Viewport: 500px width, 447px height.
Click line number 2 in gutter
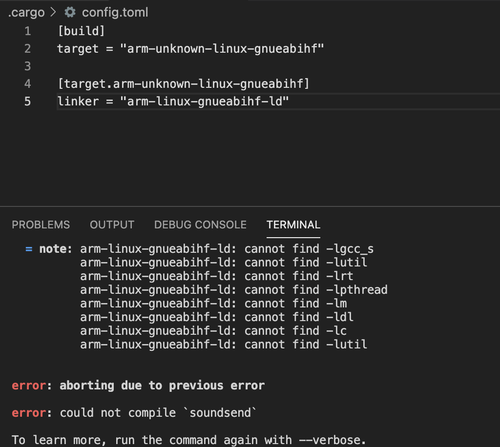click(28, 49)
